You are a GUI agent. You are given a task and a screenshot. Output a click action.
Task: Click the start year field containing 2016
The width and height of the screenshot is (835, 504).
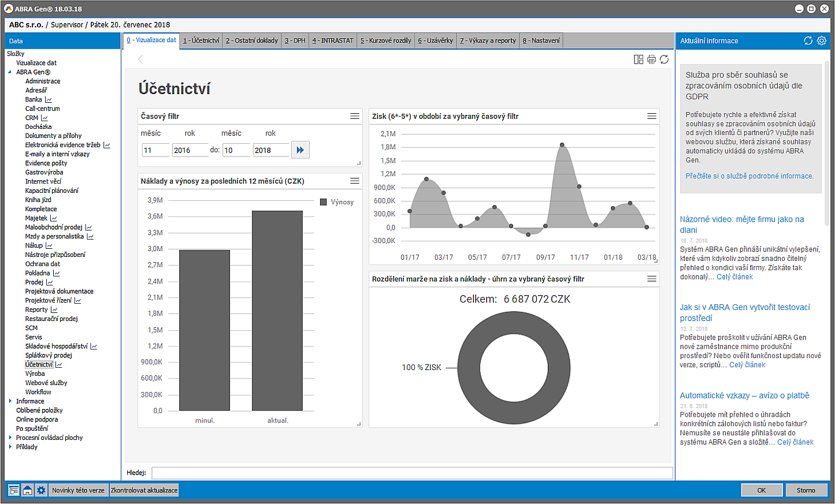pyautogui.click(x=190, y=150)
